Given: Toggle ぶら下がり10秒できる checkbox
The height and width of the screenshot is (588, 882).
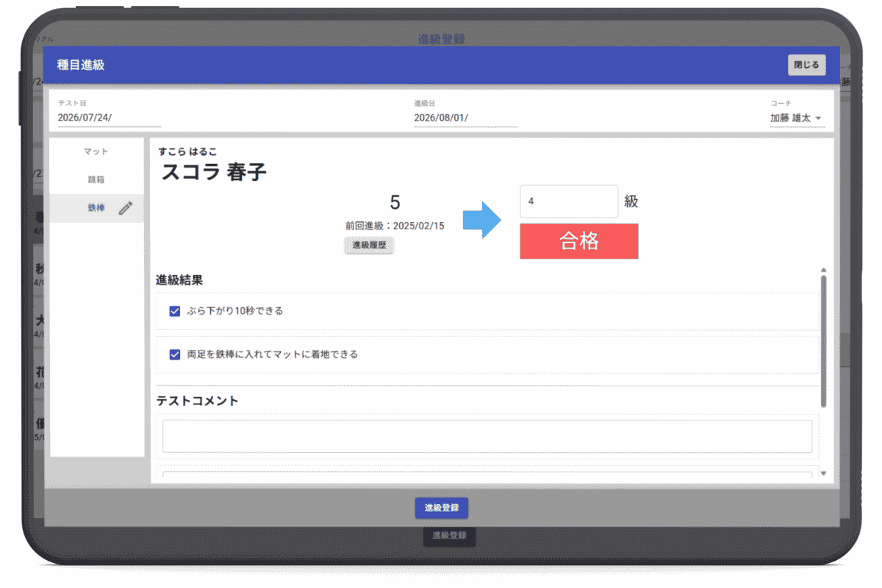Looking at the screenshot, I should [175, 311].
